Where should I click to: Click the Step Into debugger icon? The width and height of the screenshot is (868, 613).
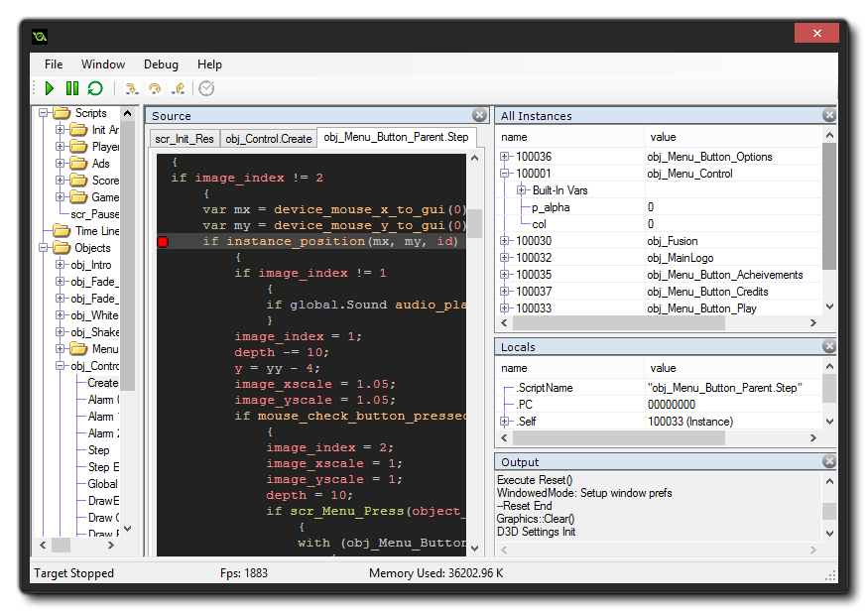131,89
